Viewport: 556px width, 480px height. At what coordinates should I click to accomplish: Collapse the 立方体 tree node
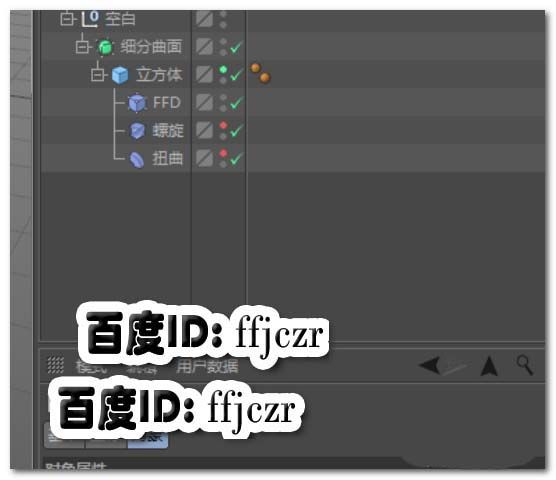pyautogui.click(x=98, y=74)
